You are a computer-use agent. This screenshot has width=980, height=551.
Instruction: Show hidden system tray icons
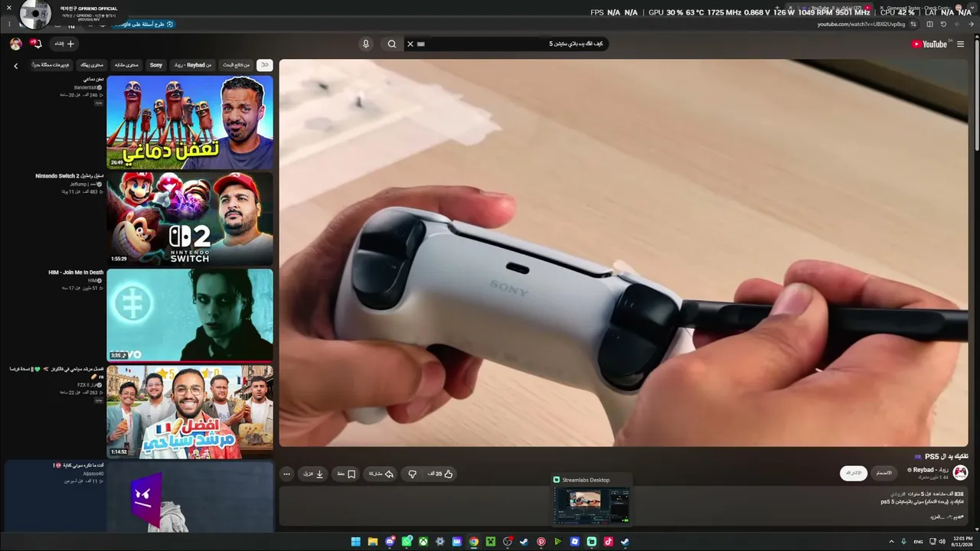(891, 542)
